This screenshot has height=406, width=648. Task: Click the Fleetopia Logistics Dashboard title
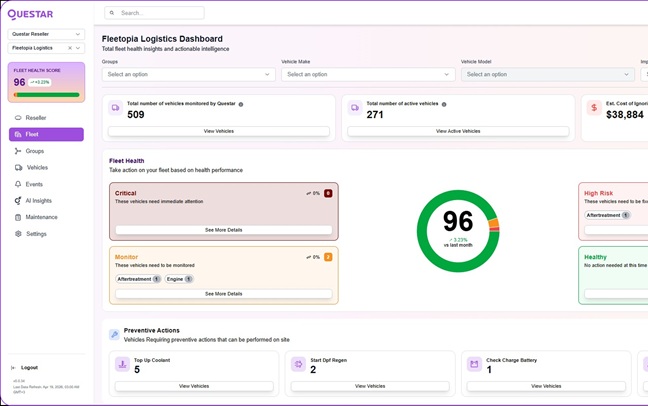pyautogui.click(x=162, y=39)
